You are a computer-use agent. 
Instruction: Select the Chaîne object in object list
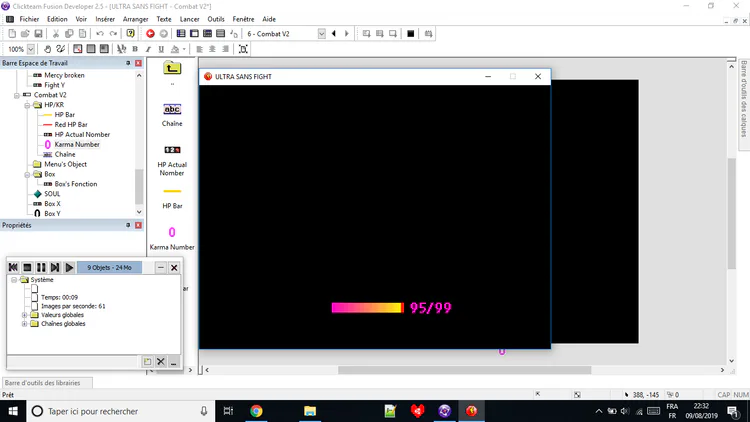pos(172,114)
